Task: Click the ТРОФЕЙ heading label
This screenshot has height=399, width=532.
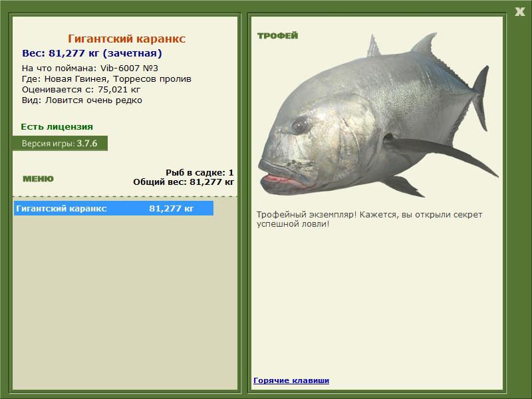Action: (x=277, y=36)
